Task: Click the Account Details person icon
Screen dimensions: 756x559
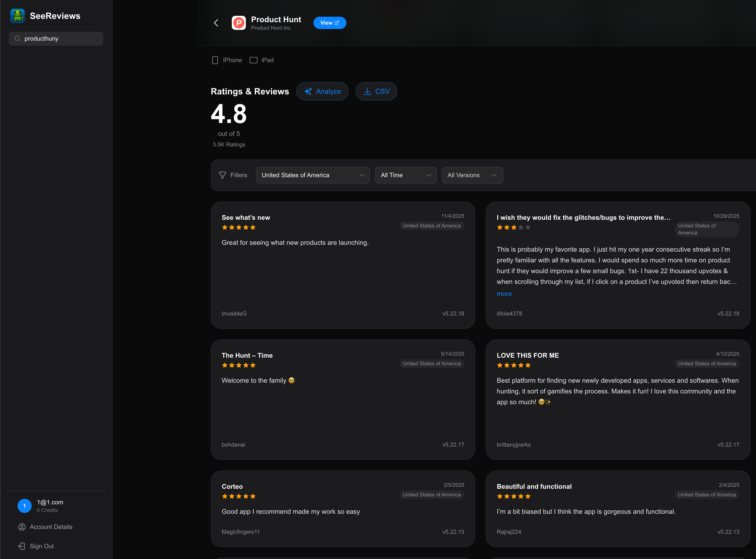Action: [x=22, y=527]
